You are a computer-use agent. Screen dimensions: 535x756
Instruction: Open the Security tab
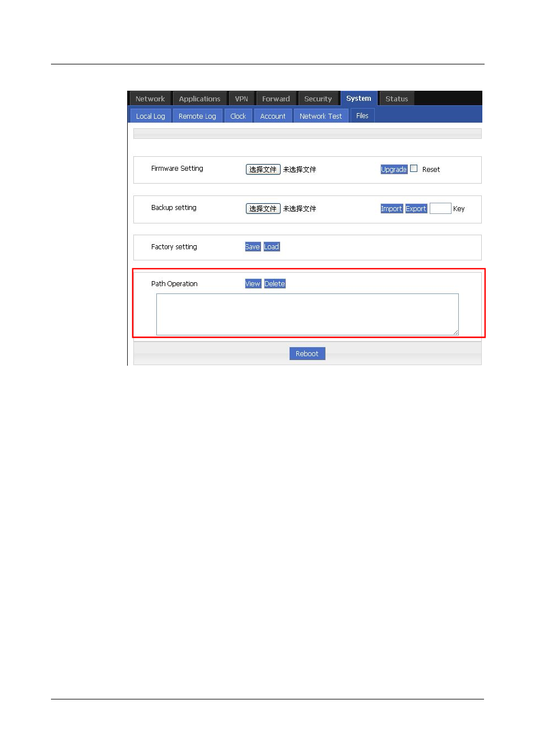pos(318,99)
